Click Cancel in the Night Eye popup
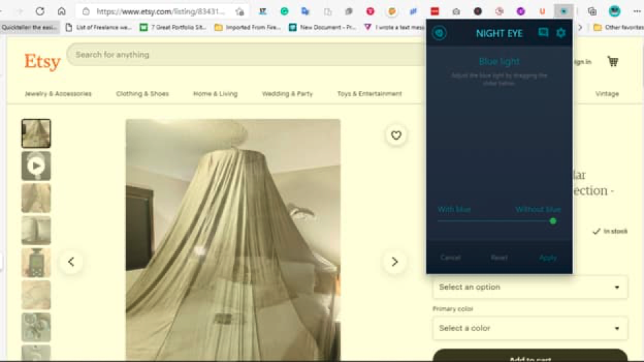Screen dimensions: 644x362 [450, 257]
